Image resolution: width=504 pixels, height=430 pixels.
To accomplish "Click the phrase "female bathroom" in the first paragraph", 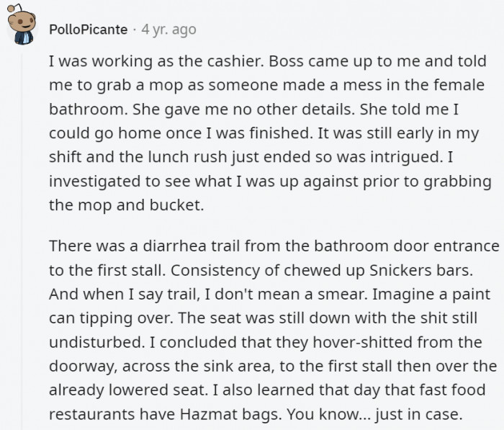I will (x=459, y=86).
